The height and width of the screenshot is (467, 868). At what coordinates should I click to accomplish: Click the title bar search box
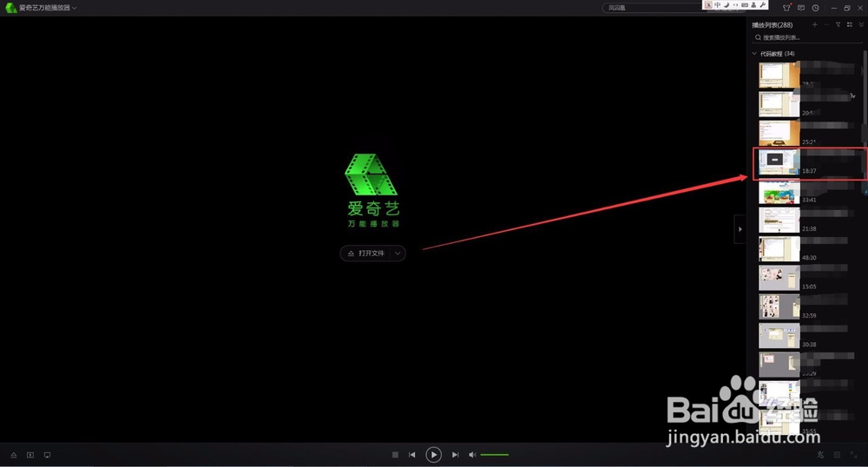coord(652,8)
